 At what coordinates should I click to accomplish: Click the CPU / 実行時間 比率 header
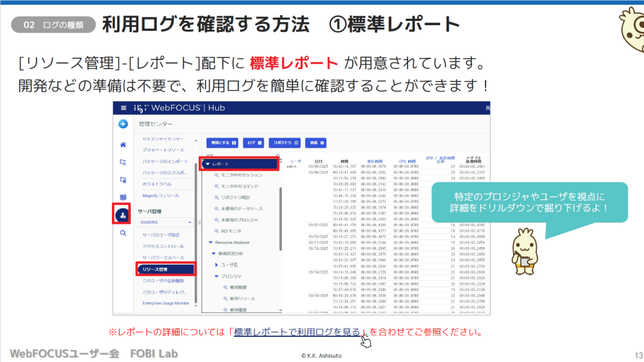(440, 160)
